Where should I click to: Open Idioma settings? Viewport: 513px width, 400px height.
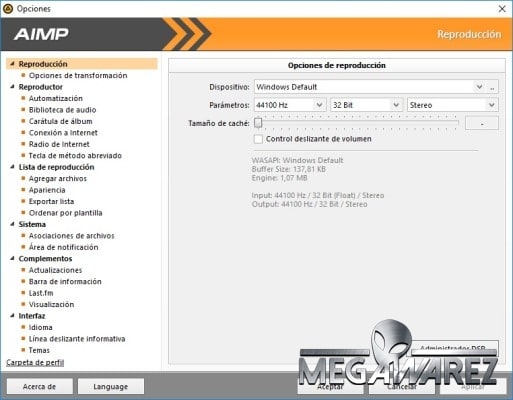coord(40,327)
